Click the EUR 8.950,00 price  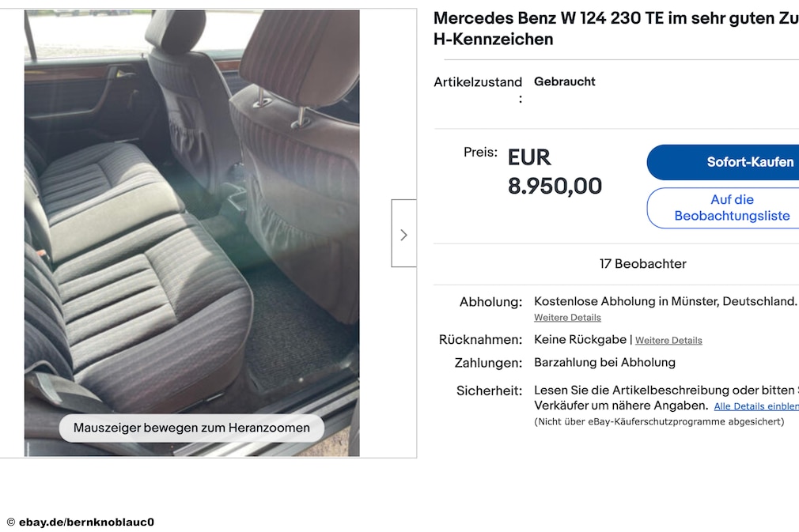(x=555, y=172)
